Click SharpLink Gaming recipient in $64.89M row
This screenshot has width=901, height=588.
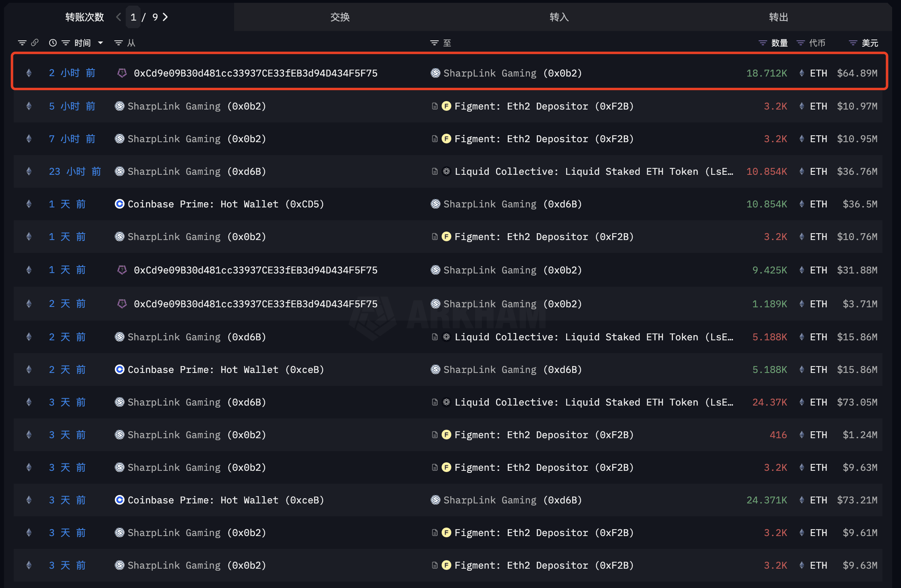tap(513, 73)
